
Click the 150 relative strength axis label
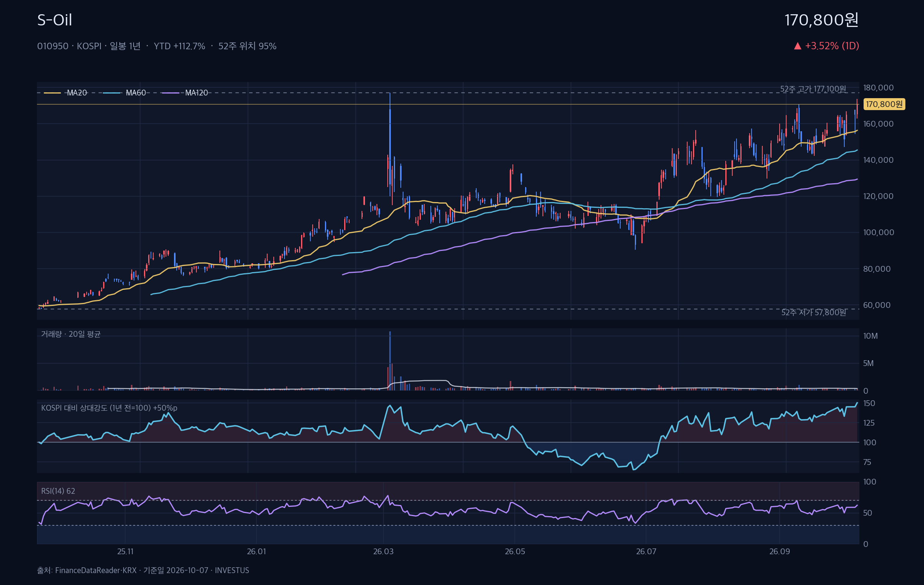(x=869, y=403)
